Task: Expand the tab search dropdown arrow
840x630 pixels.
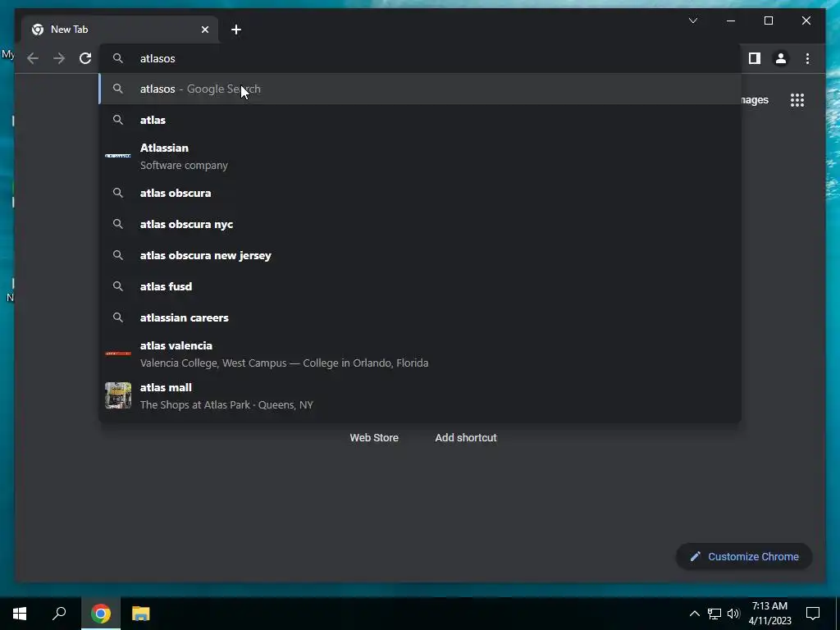Action: [x=692, y=21]
